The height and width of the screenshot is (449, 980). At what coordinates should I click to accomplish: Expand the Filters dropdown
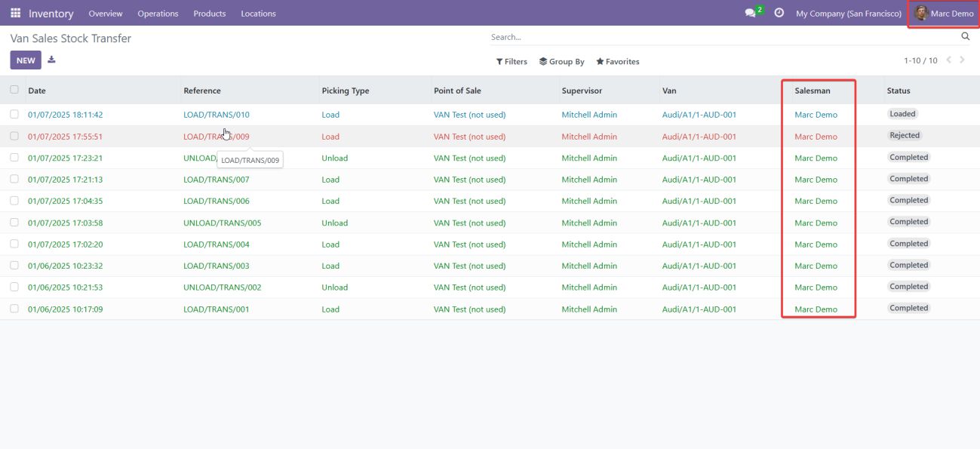512,62
